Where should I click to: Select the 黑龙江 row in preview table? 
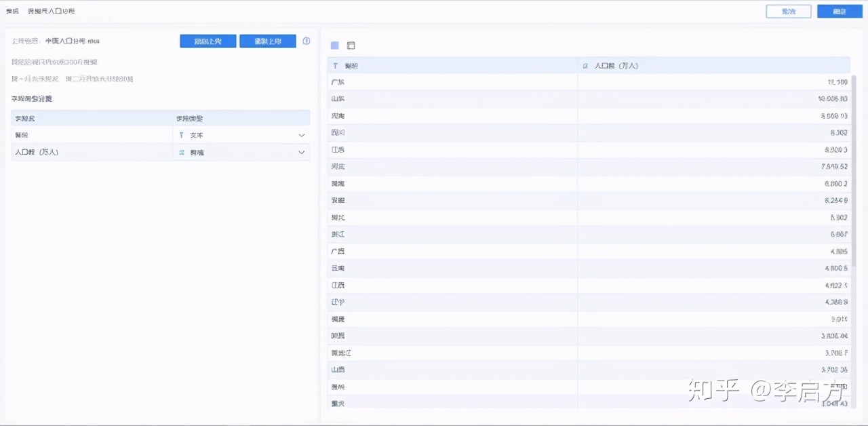[452, 353]
